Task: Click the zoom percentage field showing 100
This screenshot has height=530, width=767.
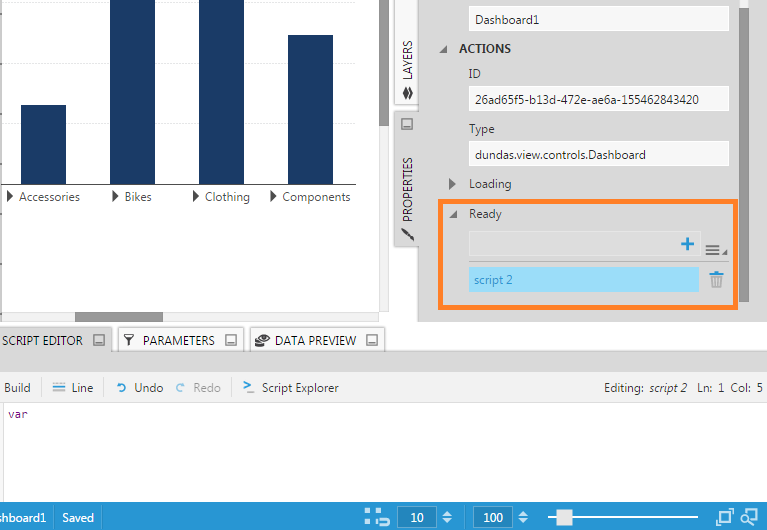Action: 493,517
